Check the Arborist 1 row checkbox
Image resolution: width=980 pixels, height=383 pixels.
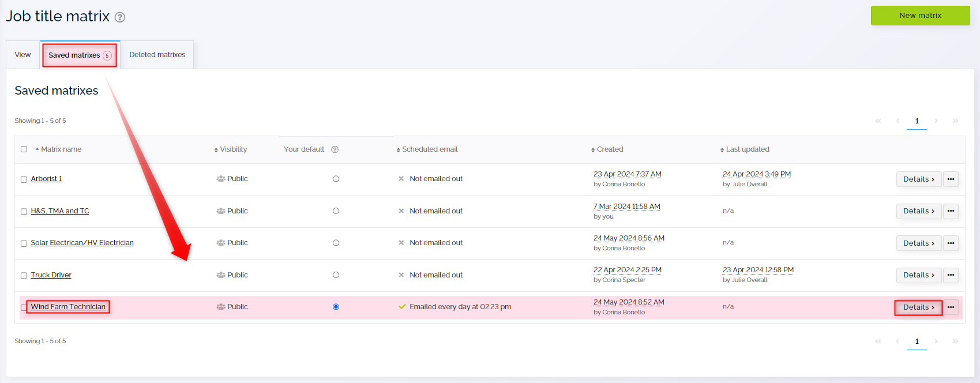pos(24,179)
